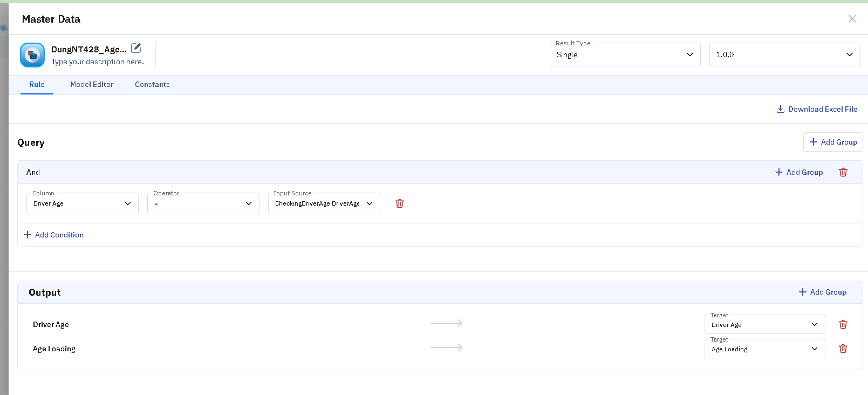This screenshot has width=868, height=395.
Task: Expand the Input Source dropdown
Action: click(x=324, y=203)
